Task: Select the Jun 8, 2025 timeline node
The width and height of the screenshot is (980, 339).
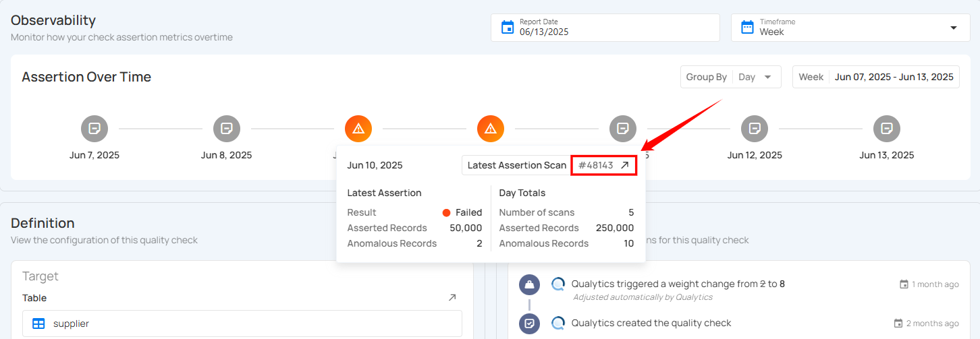Action: 227,128
